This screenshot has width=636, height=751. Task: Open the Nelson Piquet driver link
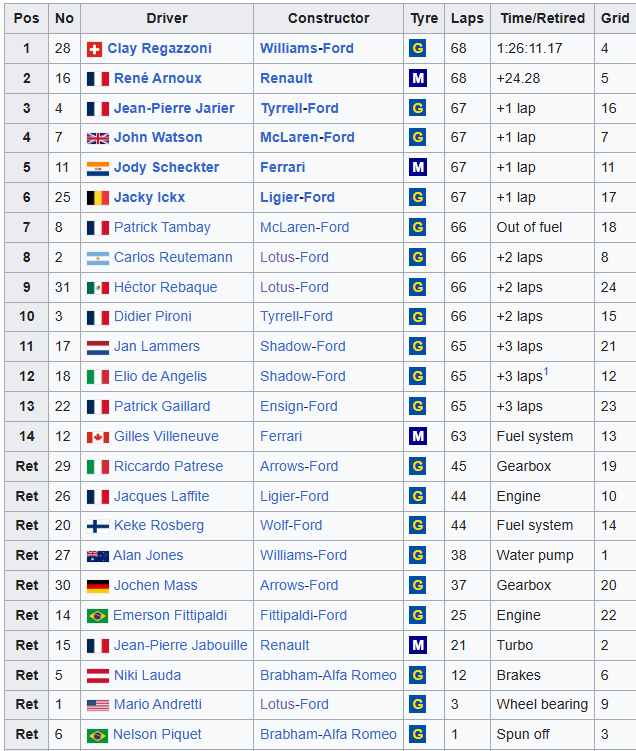157,735
